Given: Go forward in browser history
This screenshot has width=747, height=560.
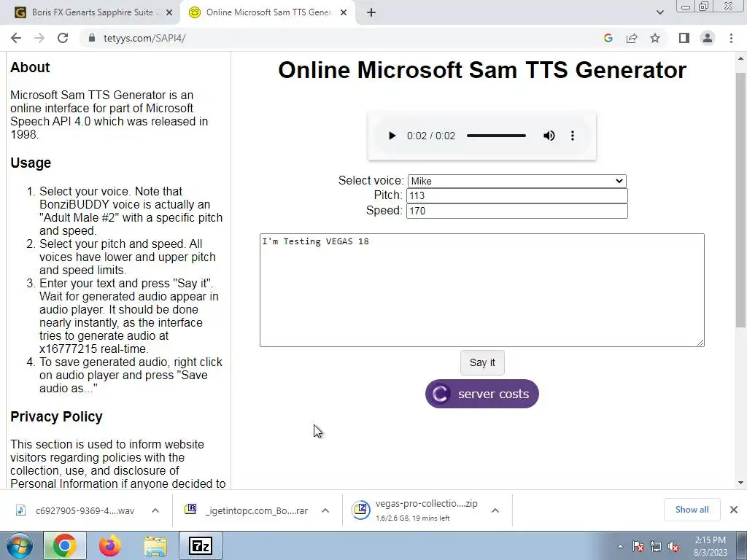Looking at the screenshot, I should pyautogui.click(x=39, y=38).
